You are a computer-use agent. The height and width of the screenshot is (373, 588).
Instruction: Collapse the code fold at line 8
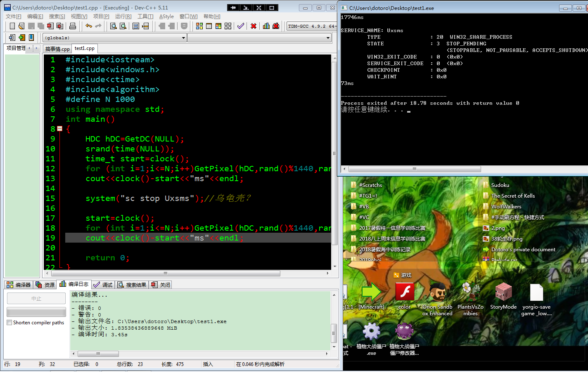(59, 129)
